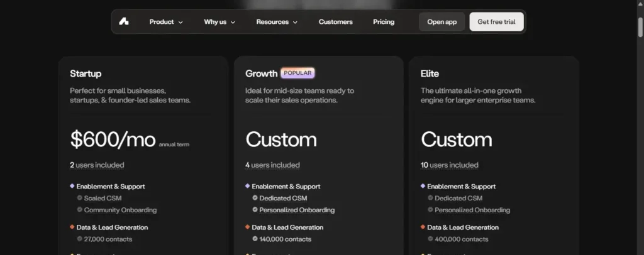Click Growth plan's Data & Lead Generation diamond
Viewport: 644px width, 255px height.
point(247,227)
